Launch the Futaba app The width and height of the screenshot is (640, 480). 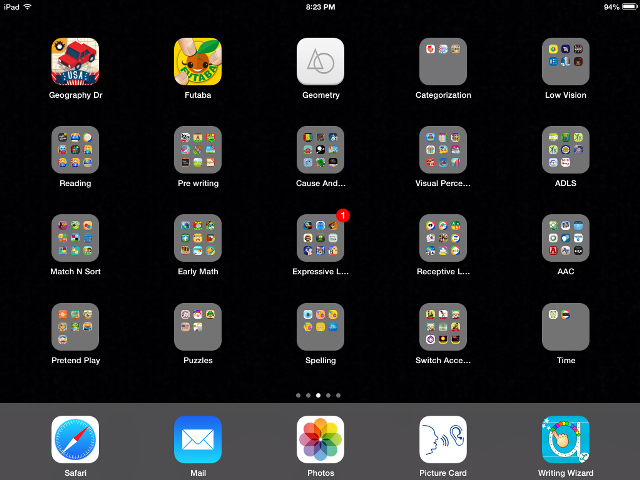pyautogui.click(x=198, y=62)
